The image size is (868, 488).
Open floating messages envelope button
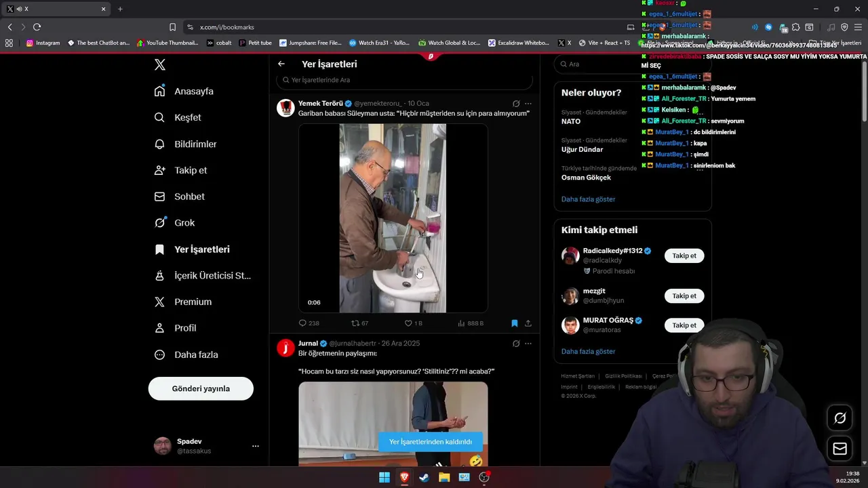pos(840,449)
